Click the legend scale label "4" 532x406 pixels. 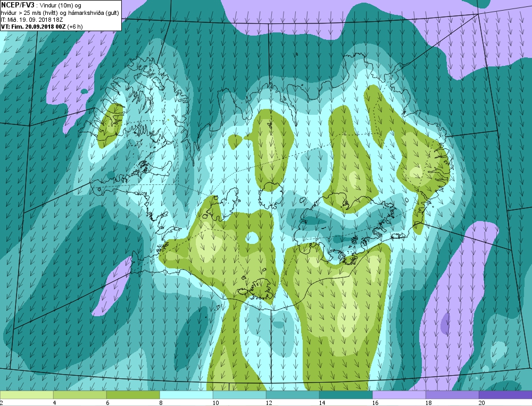(54, 403)
